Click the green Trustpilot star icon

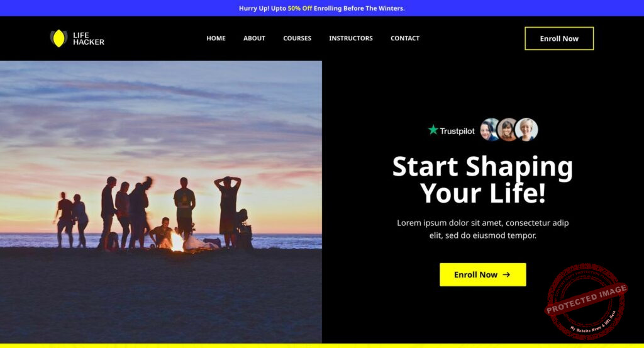tap(433, 130)
